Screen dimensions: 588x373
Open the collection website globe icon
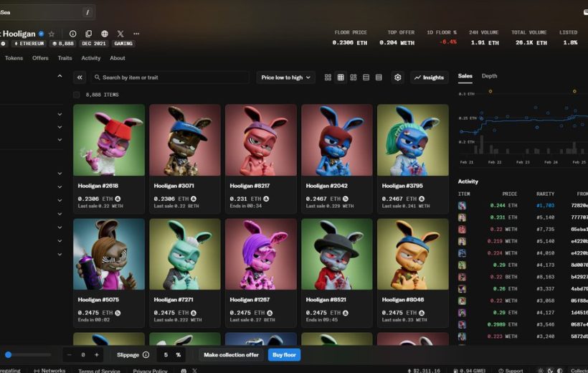click(x=105, y=34)
